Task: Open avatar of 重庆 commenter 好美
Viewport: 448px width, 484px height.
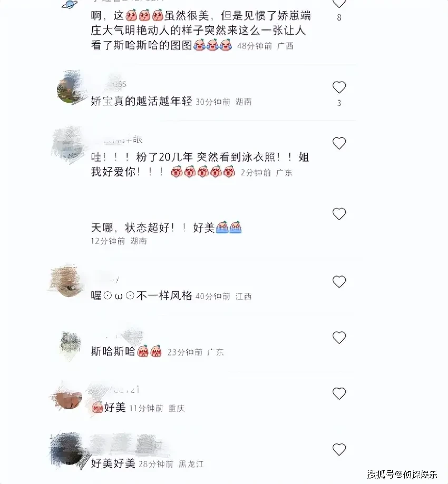Action: (67, 398)
